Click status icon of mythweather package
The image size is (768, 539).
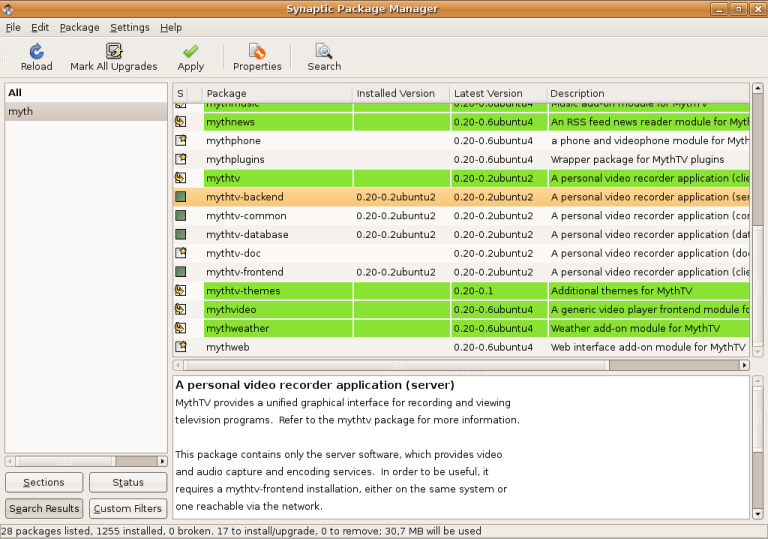pos(181,328)
